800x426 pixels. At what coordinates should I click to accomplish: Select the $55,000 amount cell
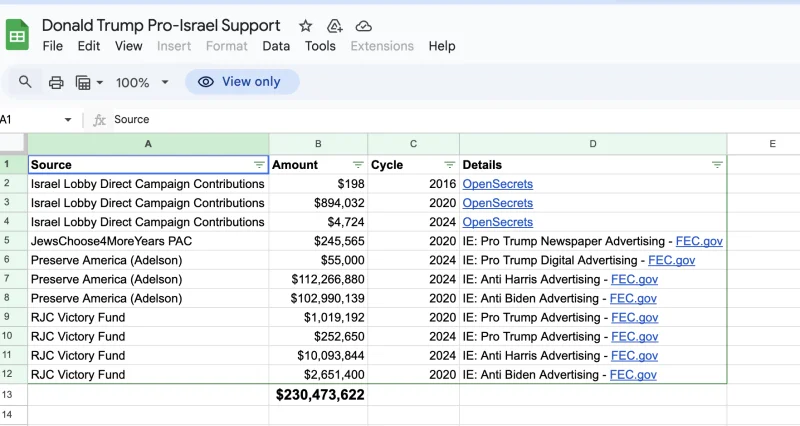pyautogui.click(x=318, y=260)
